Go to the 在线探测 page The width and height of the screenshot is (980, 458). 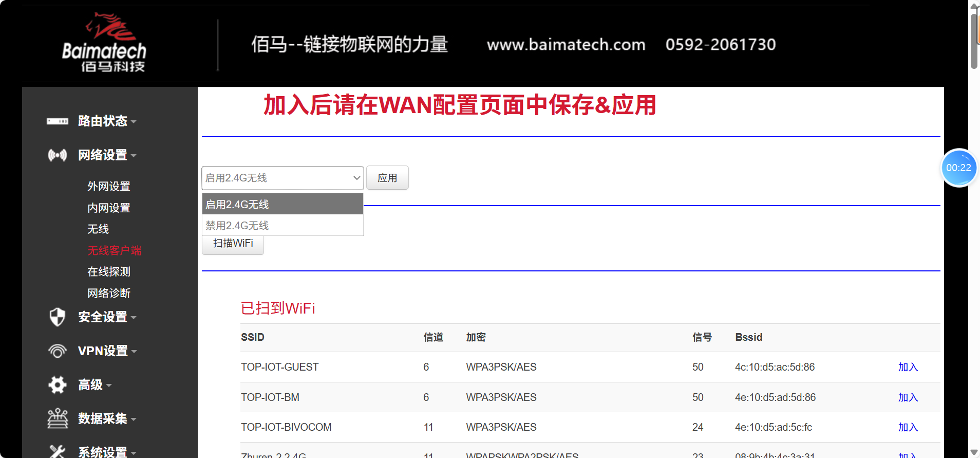tap(109, 271)
